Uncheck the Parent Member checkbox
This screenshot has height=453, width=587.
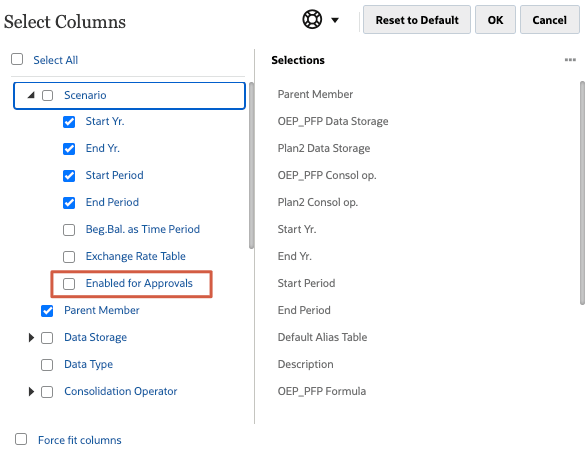(47, 311)
